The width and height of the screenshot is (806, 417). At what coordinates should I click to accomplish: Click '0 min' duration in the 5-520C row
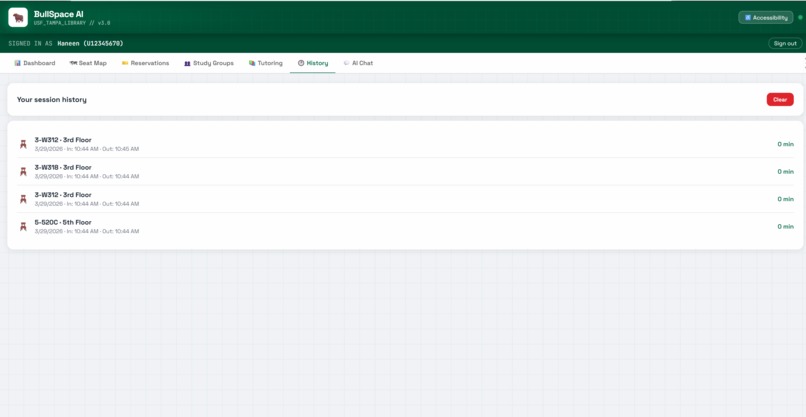(785, 227)
